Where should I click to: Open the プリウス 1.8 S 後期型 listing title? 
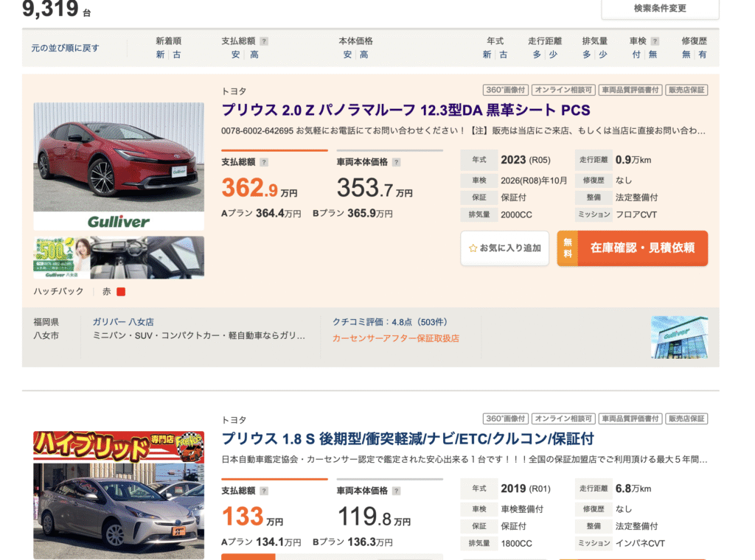407,438
